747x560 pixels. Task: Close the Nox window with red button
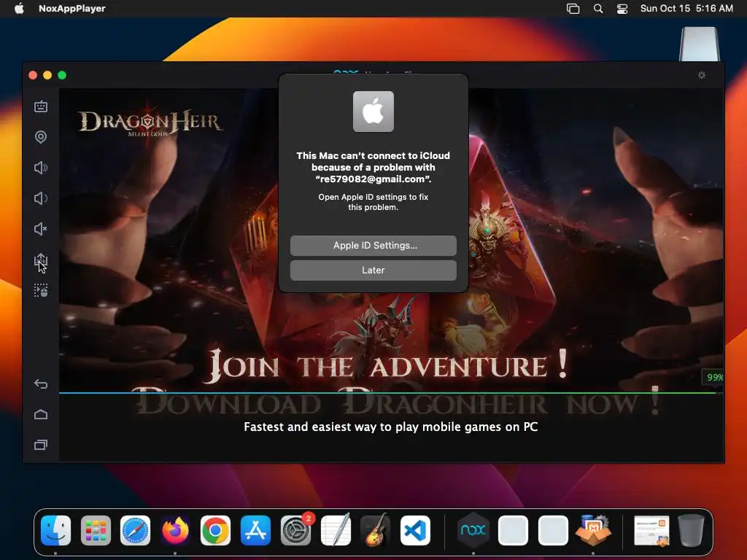pyautogui.click(x=33, y=75)
